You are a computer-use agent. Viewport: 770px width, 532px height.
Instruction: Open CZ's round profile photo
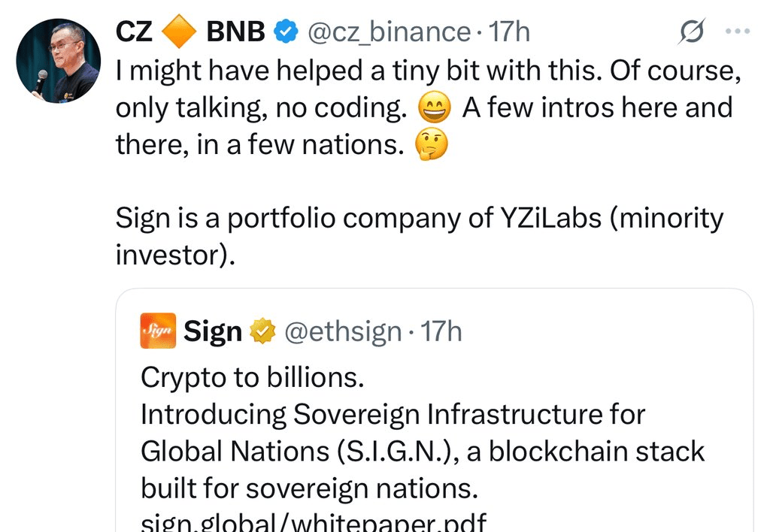coord(59,61)
